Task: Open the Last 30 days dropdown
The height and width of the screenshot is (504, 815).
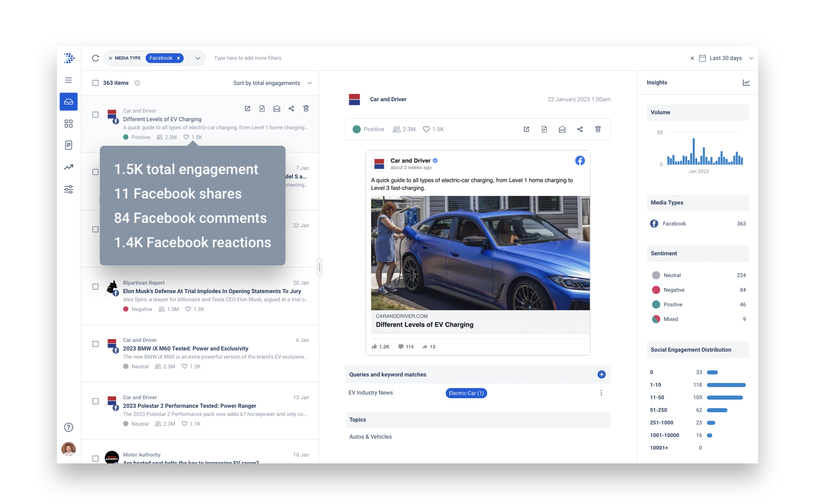Action: point(751,58)
